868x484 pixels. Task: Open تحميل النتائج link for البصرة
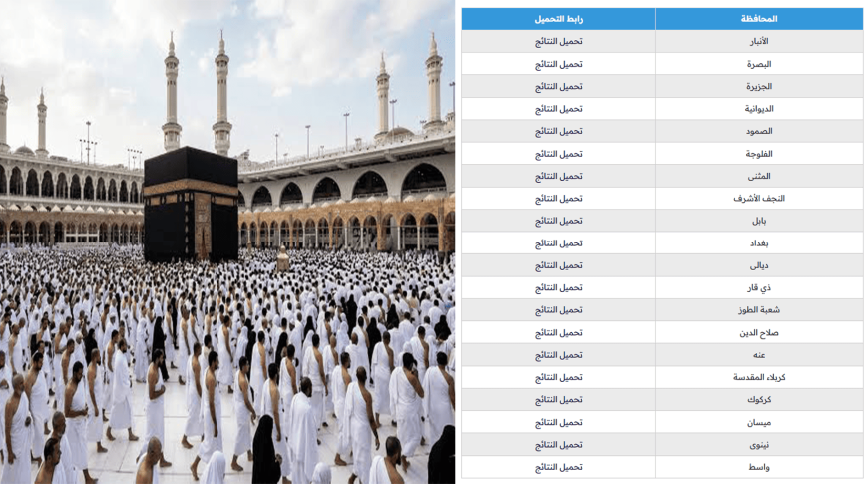[x=558, y=64]
